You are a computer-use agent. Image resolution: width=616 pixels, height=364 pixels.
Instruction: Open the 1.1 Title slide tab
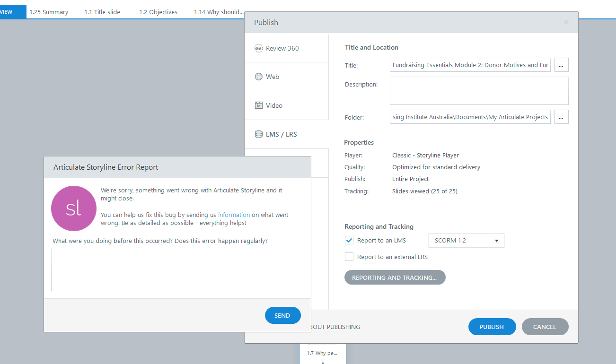click(x=102, y=12)
